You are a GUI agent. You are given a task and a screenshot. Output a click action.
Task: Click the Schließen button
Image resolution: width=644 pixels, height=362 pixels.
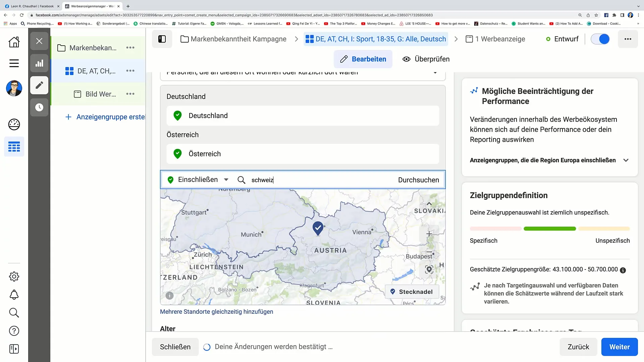click(x=175, y=347)
